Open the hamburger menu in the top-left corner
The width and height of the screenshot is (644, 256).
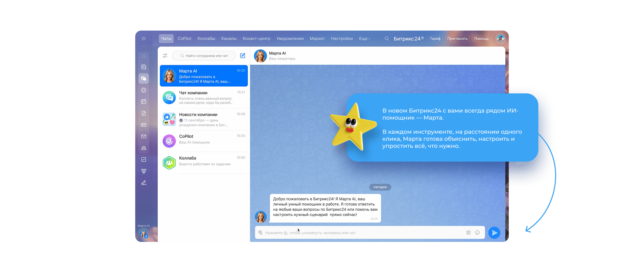point(144,39)
